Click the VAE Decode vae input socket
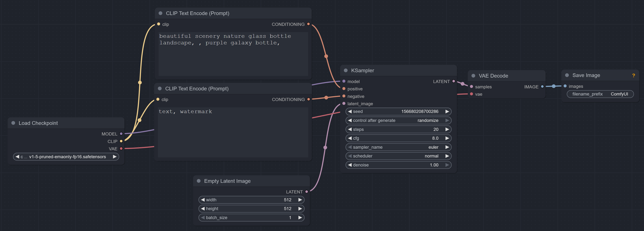The width and height of the screenshot is (644, 231). (471, 94)
